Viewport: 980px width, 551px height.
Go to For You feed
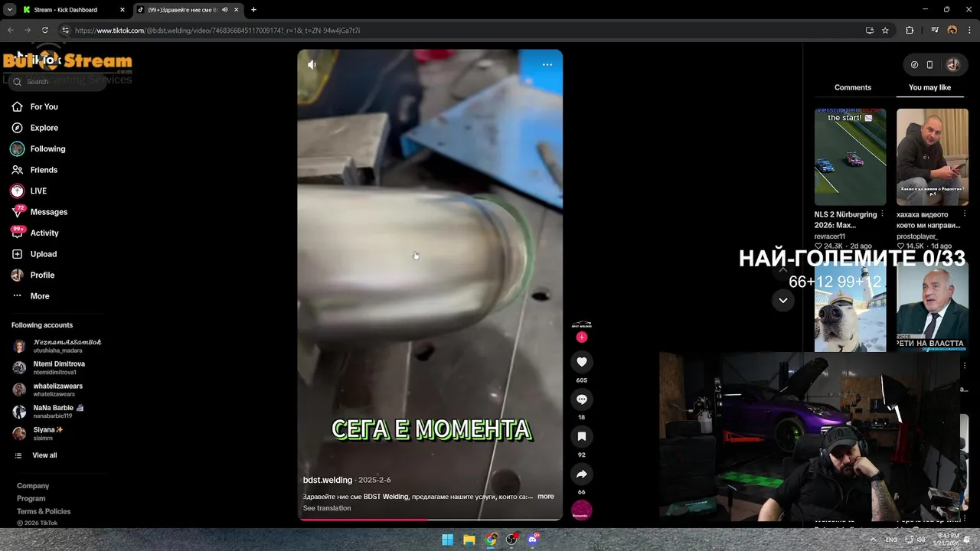pos(35,107)
